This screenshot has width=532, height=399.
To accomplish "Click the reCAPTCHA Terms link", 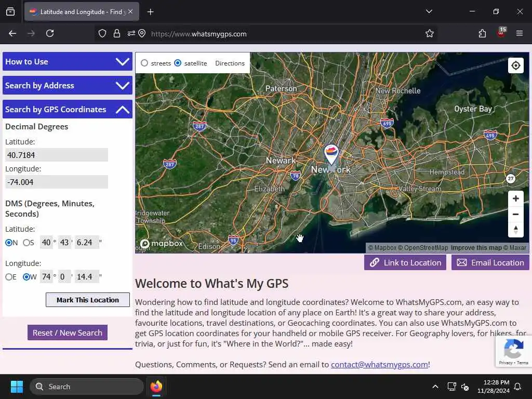I will pos(523,363).
